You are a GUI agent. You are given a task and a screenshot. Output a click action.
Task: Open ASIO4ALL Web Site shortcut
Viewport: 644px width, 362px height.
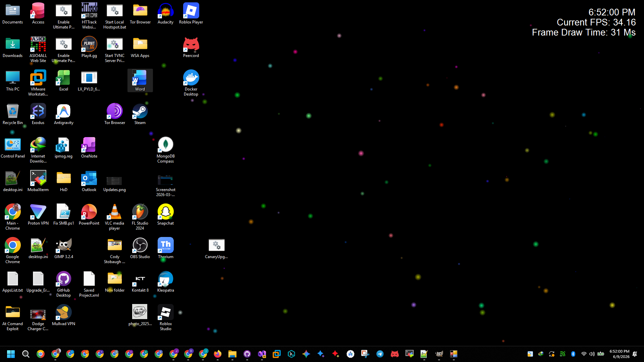click(38, 49)
